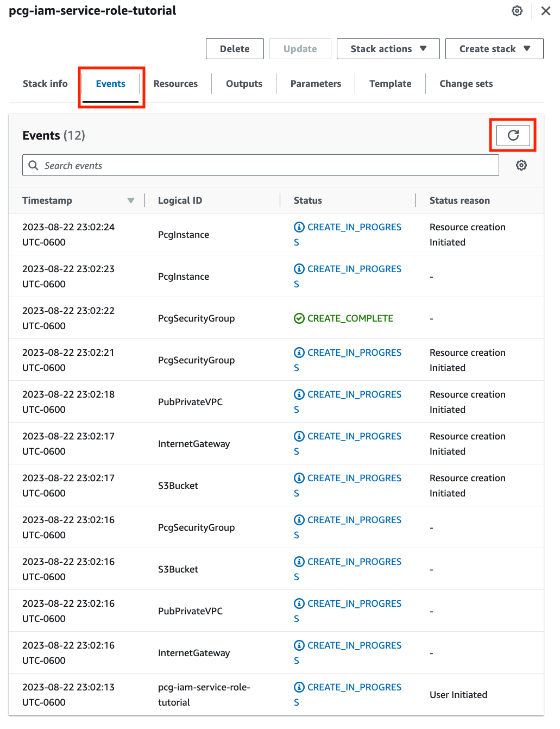Click the green check icon for CREATE_COMPLETE

tap(299, 318)
